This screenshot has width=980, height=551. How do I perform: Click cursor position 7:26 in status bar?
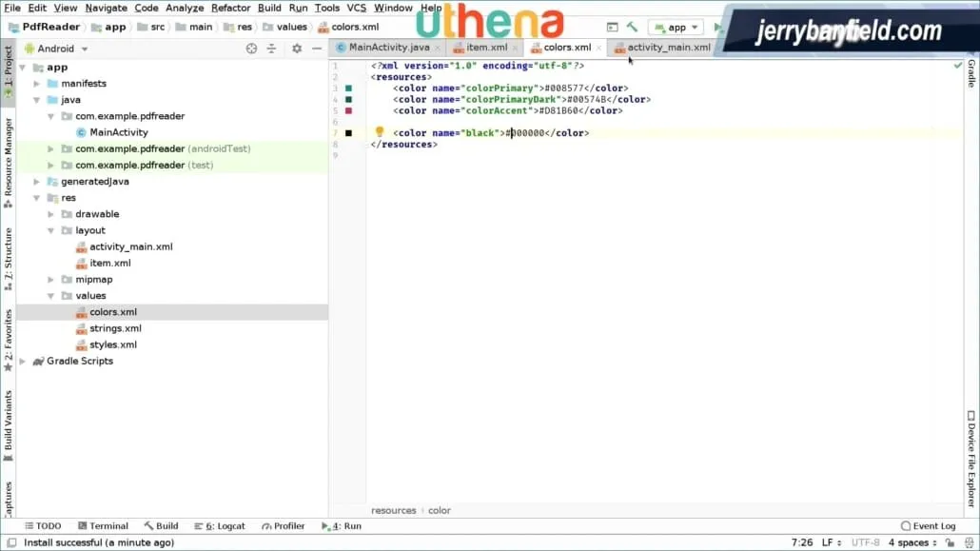802,542
